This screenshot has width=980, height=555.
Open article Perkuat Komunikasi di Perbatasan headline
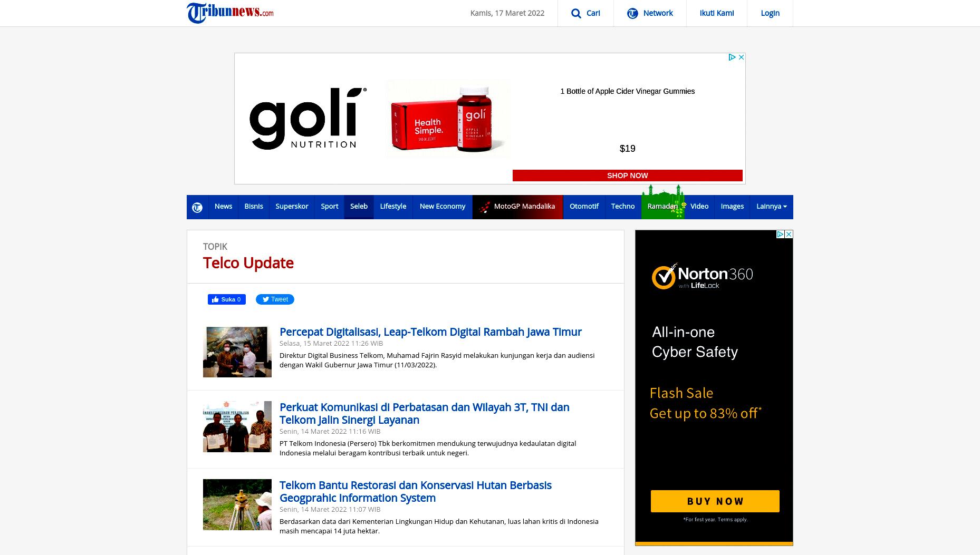pyautogui.click(x=425, y=414)
